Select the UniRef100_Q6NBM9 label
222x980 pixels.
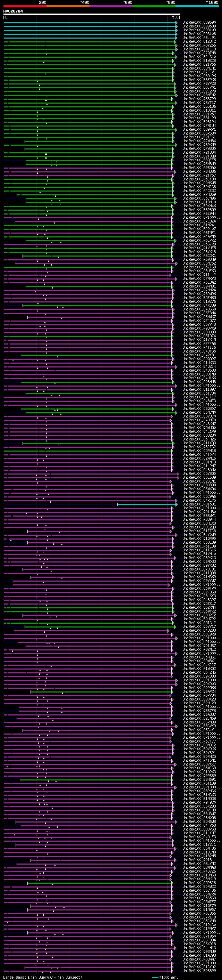(199, 164)
